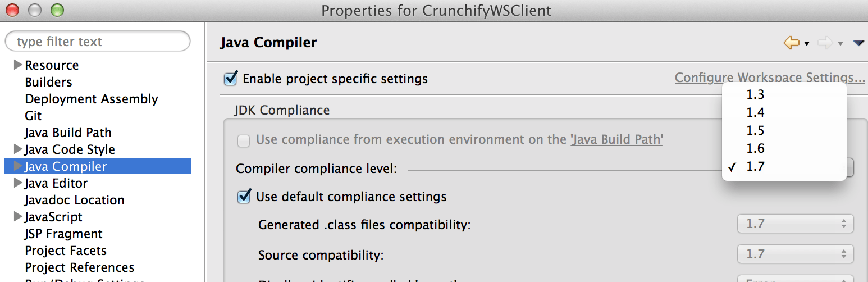Viewport: 868px width, 282px height.
Task: Expand the JavaScript tree node
Action: (17, 217)
